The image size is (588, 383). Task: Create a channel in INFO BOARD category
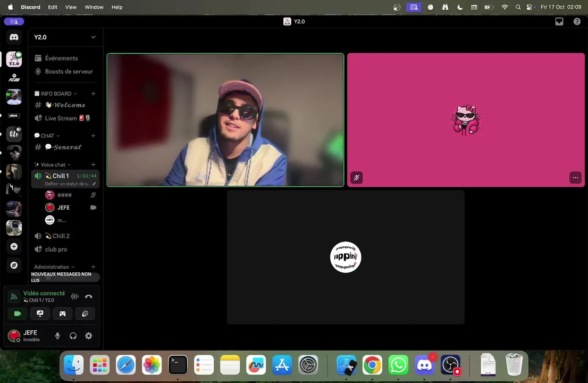point(94,94)
